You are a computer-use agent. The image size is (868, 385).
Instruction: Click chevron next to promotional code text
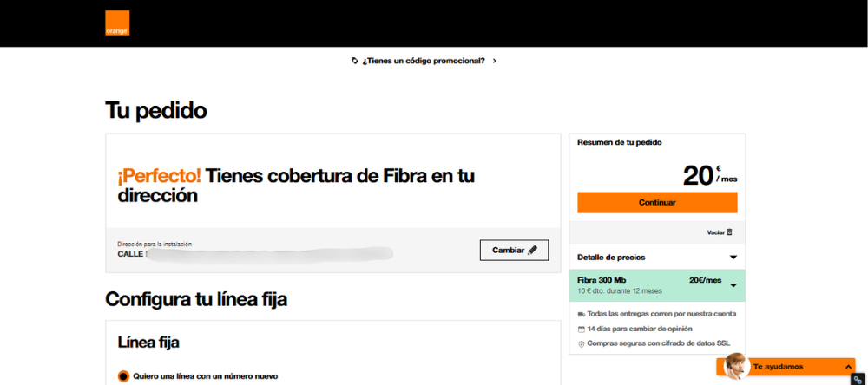pos(495,61)
